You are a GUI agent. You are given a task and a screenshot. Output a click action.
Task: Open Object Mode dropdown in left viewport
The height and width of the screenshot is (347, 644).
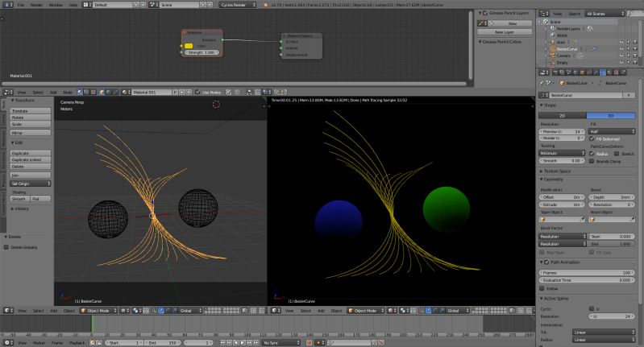98,311
